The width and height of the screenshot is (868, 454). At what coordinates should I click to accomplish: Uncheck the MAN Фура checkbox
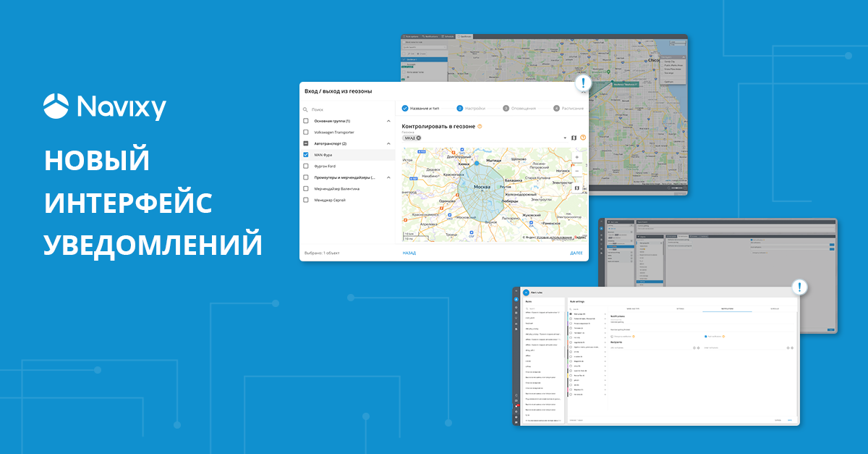[x=305, y=154]
